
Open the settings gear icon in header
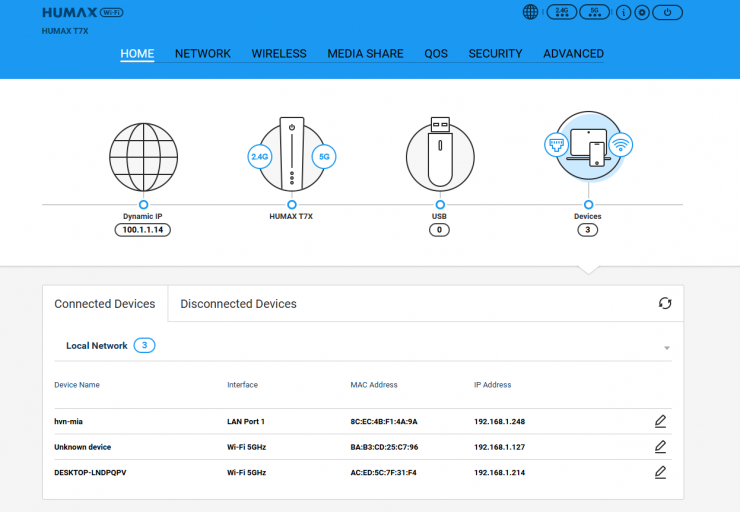tap(642, 13)
